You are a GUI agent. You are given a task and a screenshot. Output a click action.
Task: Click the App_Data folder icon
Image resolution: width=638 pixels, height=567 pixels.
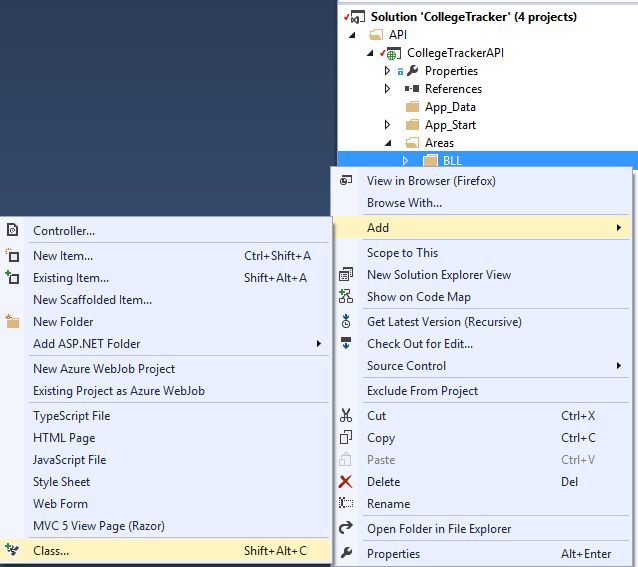click(x=412, y=107)
